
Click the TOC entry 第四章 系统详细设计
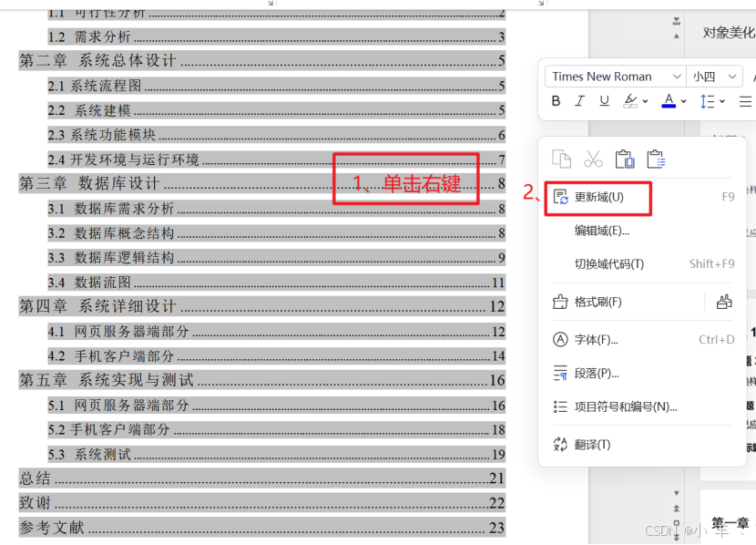click(x=261, y=306)
